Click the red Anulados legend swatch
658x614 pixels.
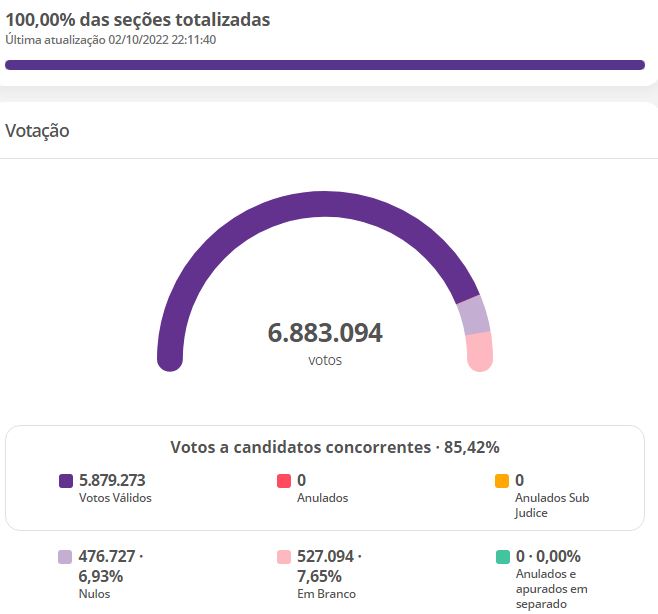click(284, 481)
